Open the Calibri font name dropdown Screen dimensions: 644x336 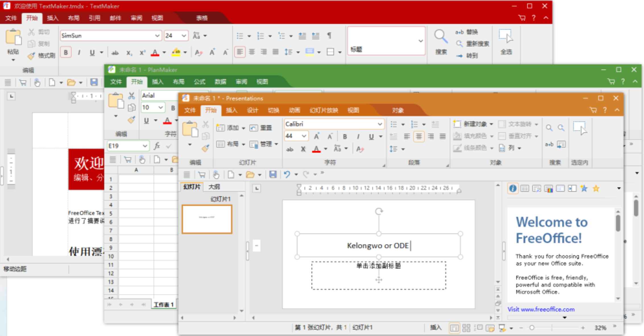[x=380, y=124]
